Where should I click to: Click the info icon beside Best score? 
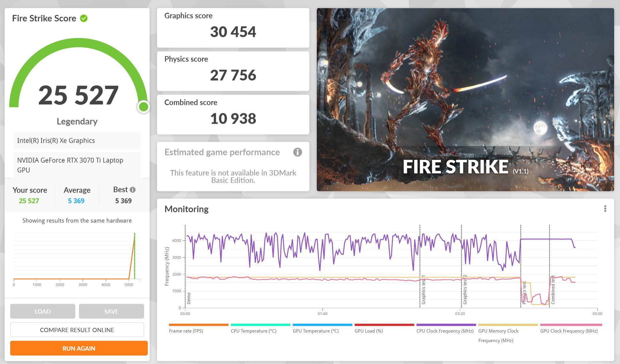click(x=133, y=190)
